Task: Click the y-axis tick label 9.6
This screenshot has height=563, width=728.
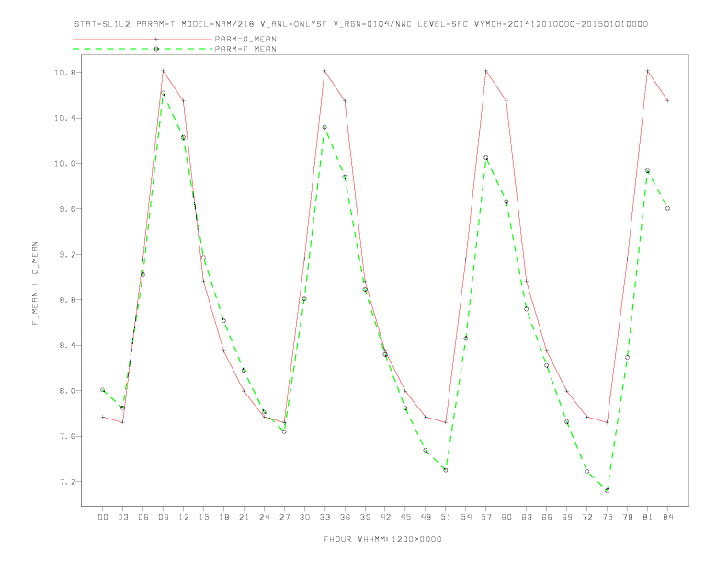Action: [x=67, y=209]
